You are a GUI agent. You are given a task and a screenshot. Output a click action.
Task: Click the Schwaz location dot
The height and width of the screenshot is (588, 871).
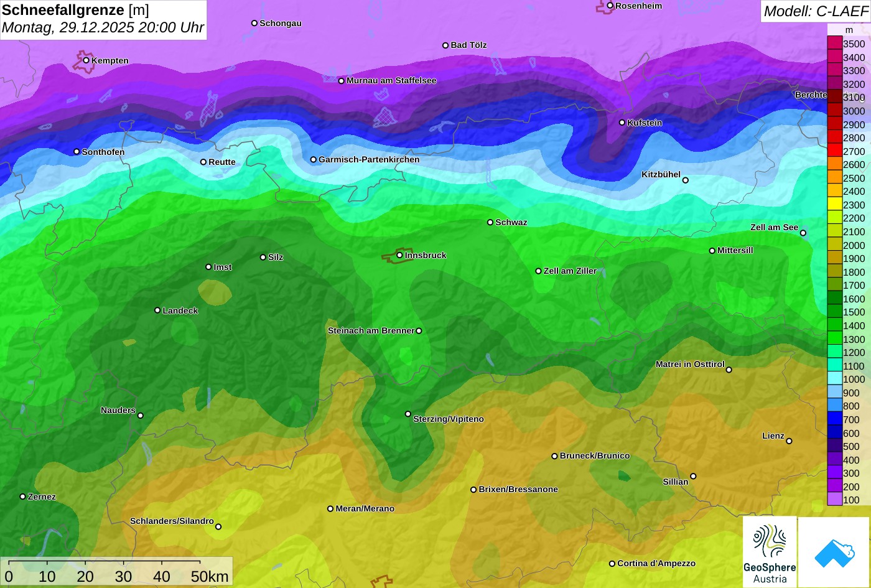point(490,222)
